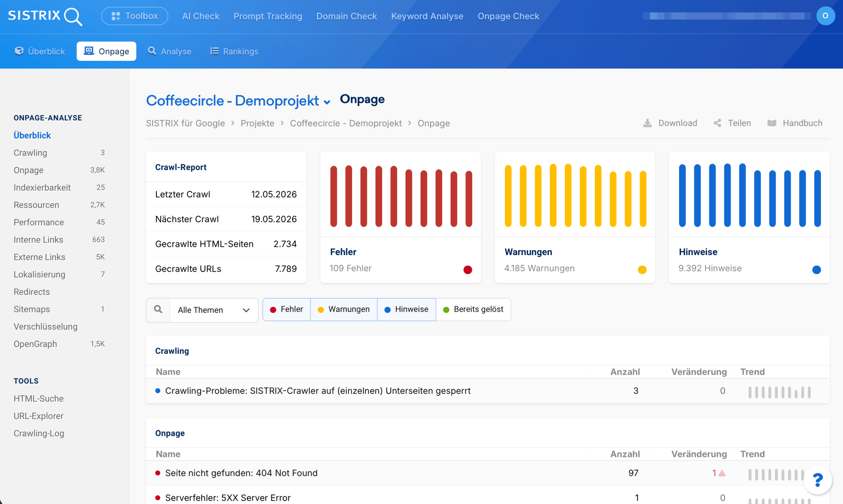Click the trend sparkline in Crawling-Probleme row

pos(779,392)
